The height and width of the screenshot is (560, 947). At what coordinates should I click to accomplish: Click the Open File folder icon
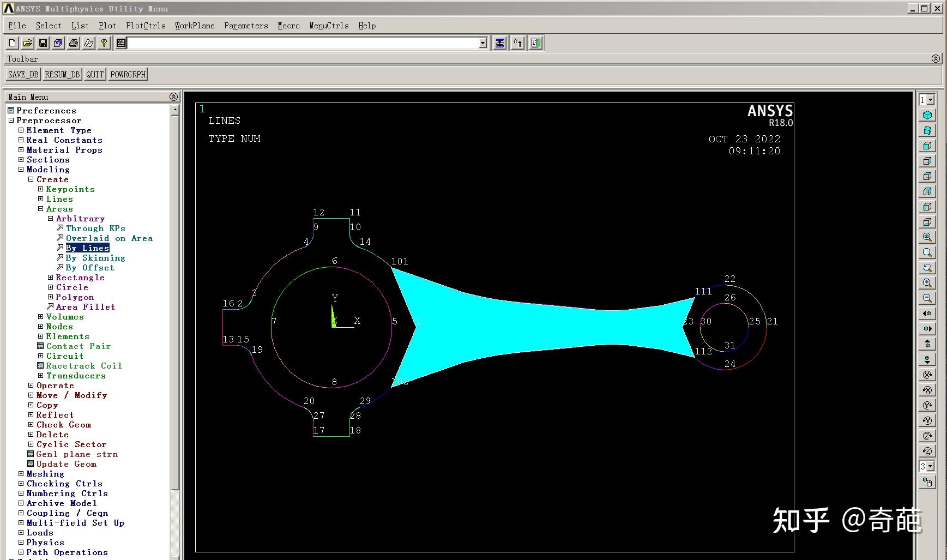click(x=27, y=43)
